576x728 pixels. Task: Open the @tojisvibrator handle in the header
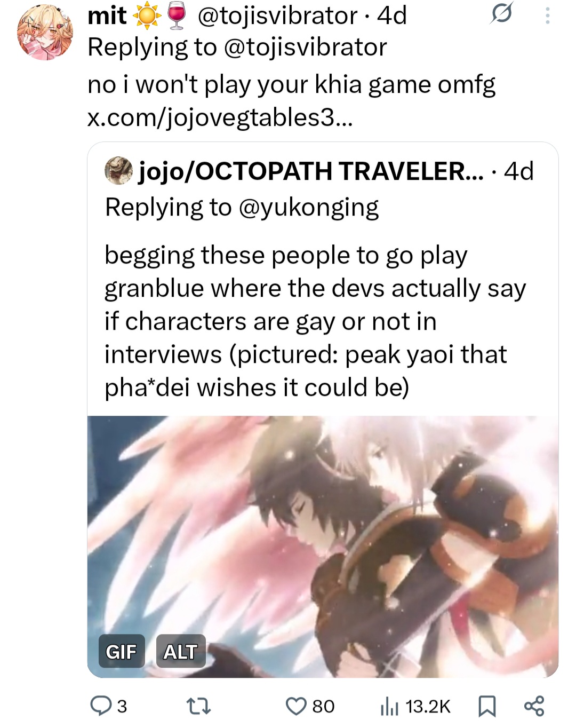pos(277,15)
